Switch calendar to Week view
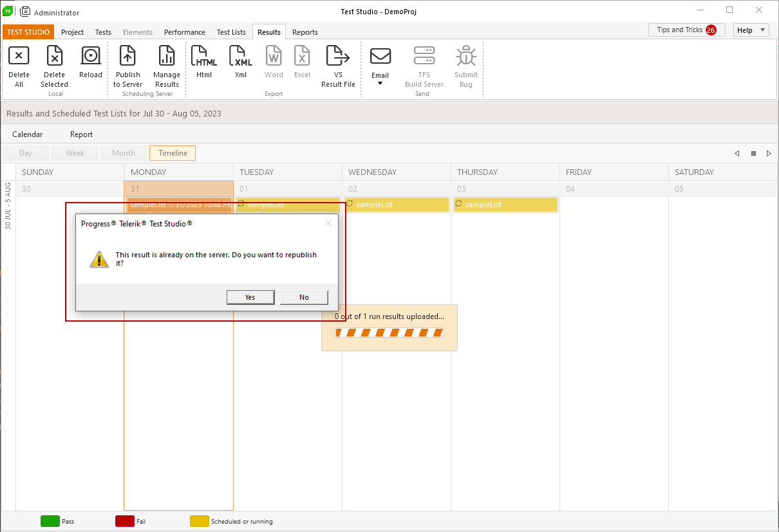 [75, 153]
